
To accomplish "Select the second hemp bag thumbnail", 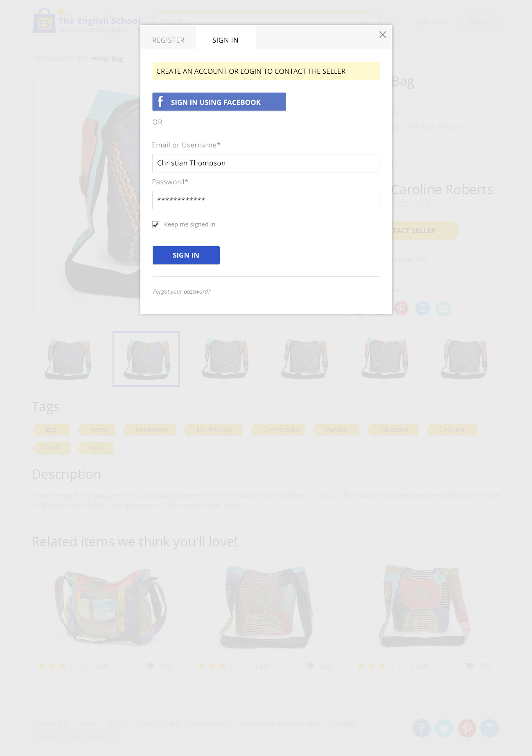I will click(146, 359).
